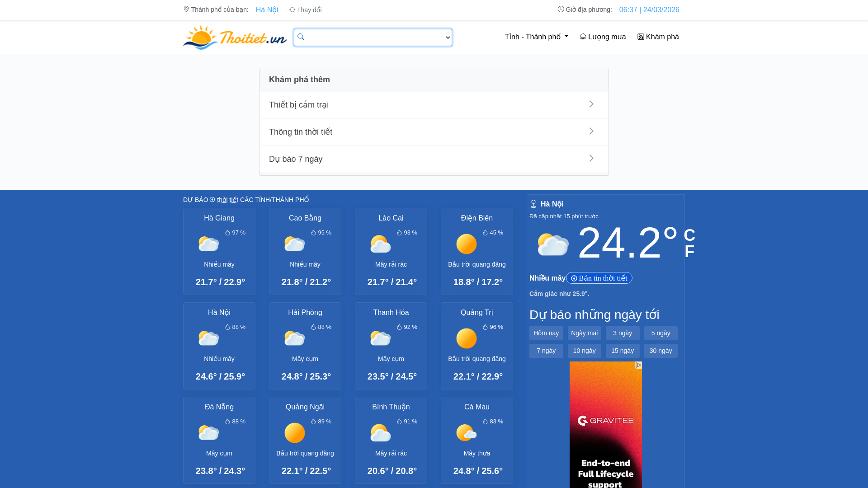Click the Hà Nội city link in top bar
The width and height of the screenshot is (868, 488).
coord(267,9)
